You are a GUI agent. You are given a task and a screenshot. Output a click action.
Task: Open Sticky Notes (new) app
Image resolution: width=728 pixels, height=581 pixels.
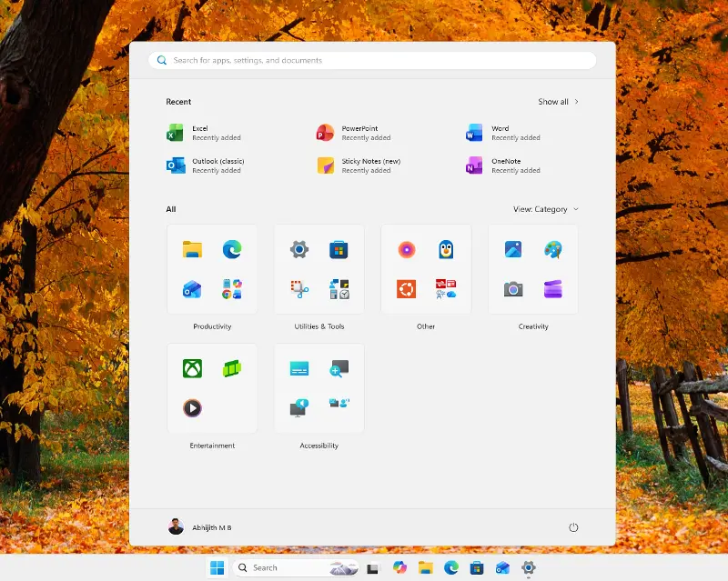[359, 165]
